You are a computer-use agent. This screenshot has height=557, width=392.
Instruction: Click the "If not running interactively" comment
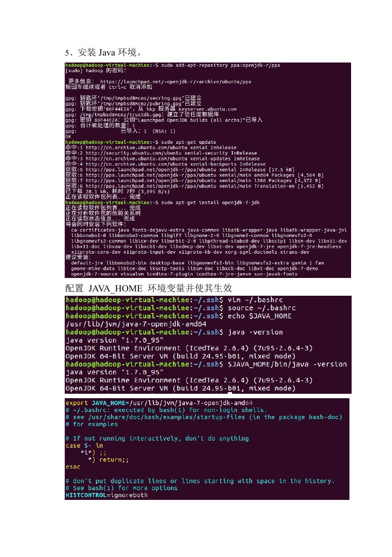[157, 438]
